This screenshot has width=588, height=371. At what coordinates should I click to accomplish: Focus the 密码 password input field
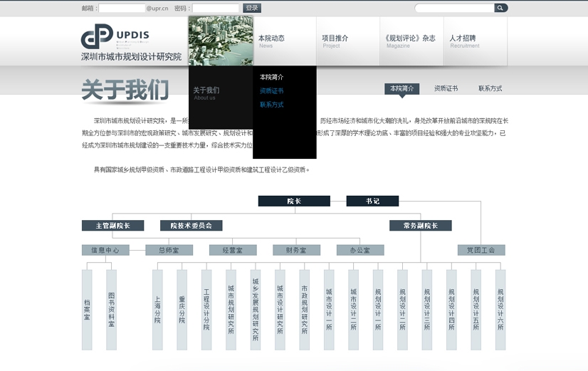216,9
